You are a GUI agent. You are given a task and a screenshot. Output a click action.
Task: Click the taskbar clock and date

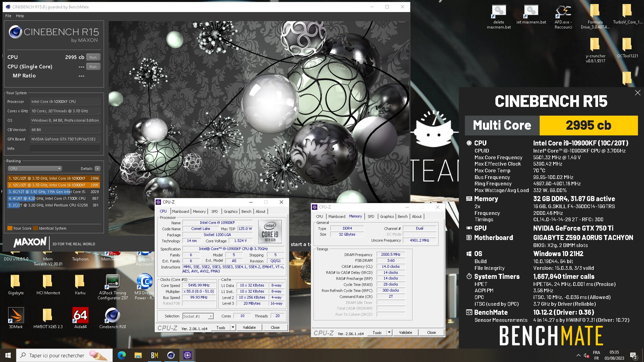coord(614,355)
